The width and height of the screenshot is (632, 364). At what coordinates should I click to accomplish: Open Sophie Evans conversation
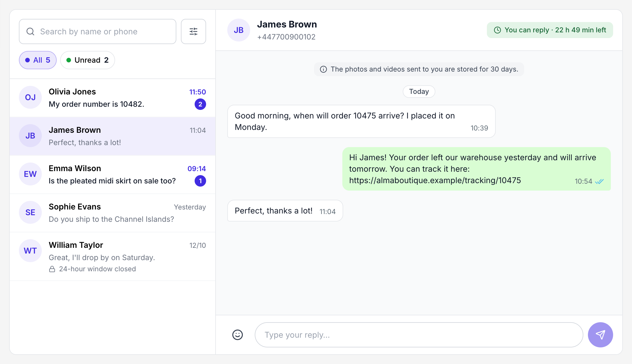coord(112,213)
